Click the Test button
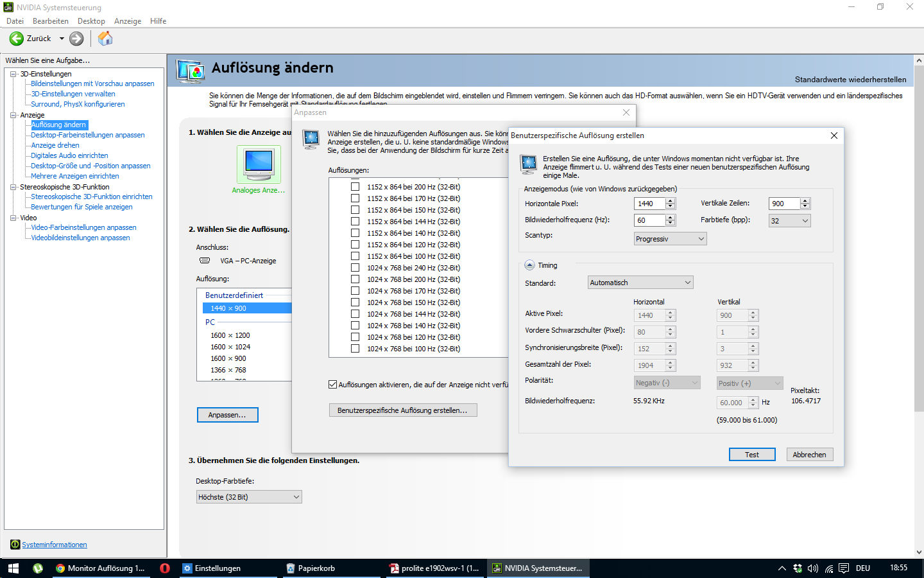The image size is (924, 578). pyautogui.click(x=752, y=455)
